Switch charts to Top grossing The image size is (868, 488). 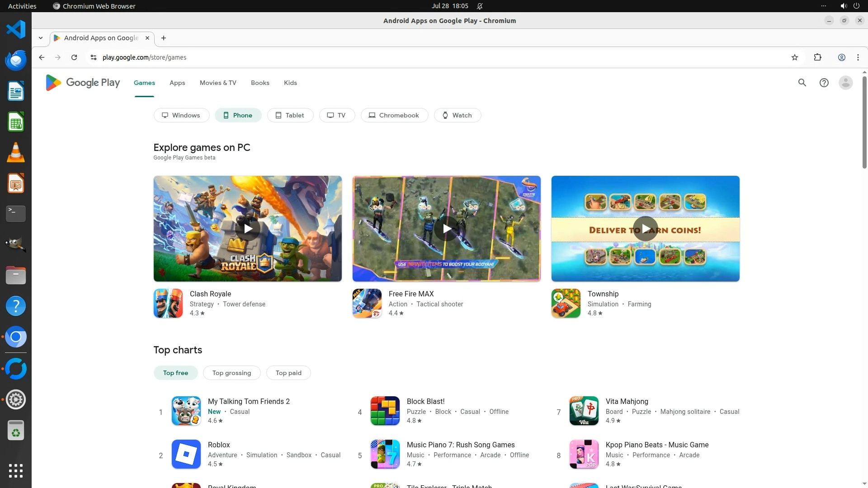pyautogui.click(x=231, y=373)
